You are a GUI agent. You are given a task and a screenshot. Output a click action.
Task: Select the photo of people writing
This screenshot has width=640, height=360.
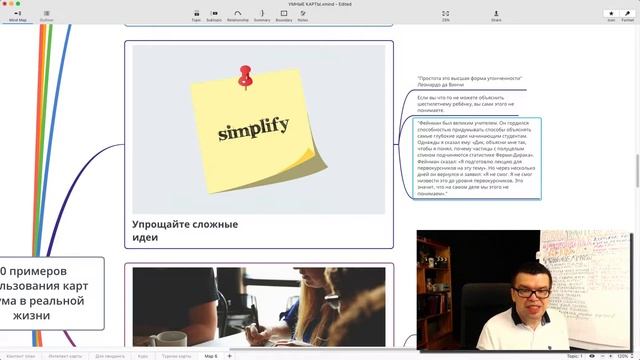coord(259,307)
